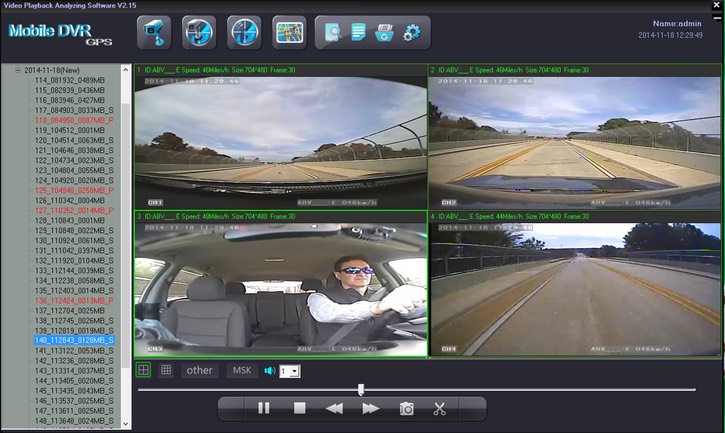Screen dimensions: 725x433
Task: Click the MSK button
Action: (x=242, y=370)
